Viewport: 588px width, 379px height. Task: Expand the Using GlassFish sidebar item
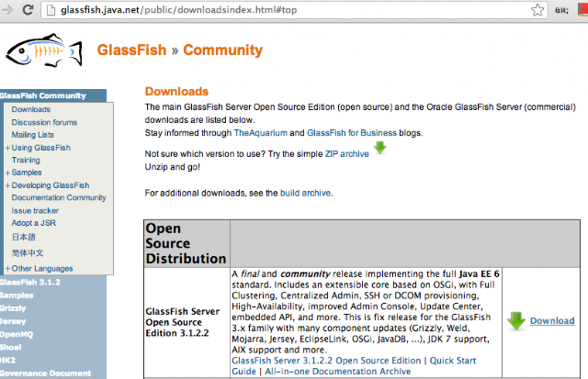click(7, 148)
